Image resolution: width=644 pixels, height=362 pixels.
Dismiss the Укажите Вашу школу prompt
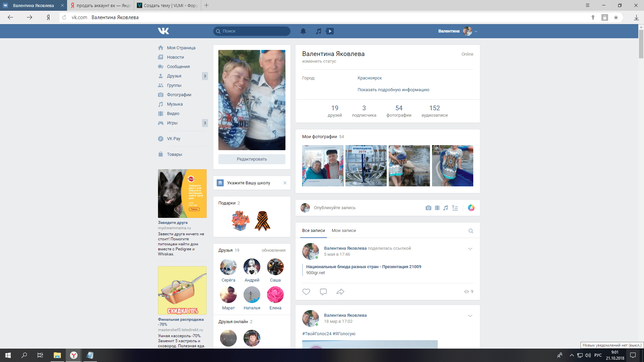pos(285,183)
